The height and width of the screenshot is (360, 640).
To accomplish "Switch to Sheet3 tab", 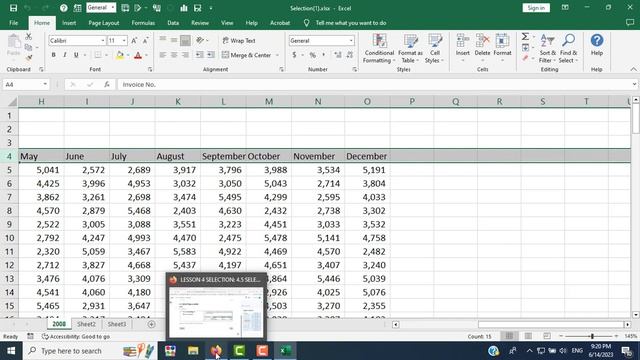I will pyautogui.click(x=117, y=324).
